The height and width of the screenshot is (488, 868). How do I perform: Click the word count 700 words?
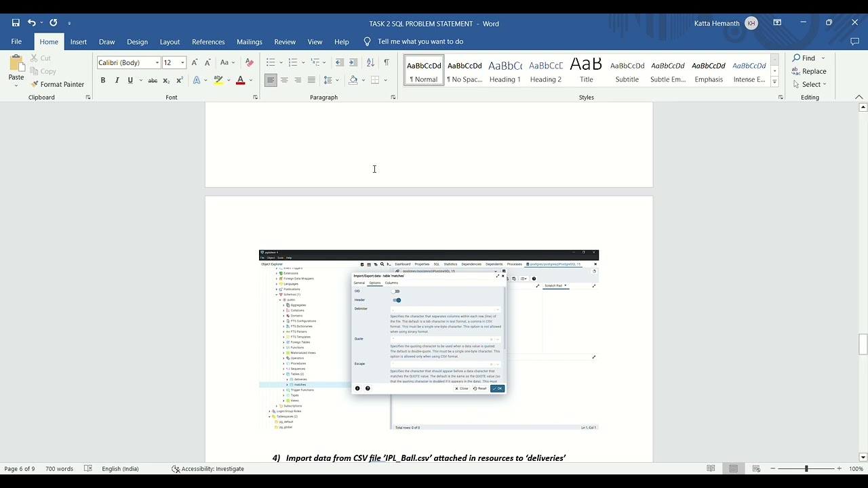59,468
